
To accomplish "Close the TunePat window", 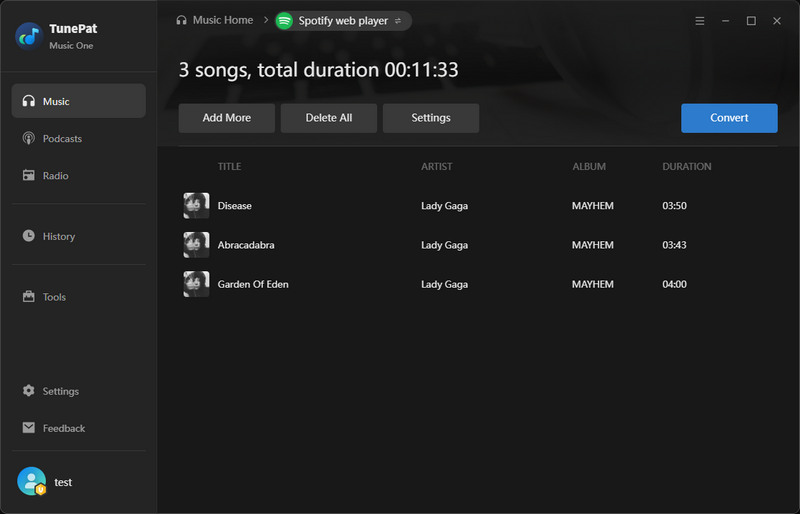I will pos(777,21).
